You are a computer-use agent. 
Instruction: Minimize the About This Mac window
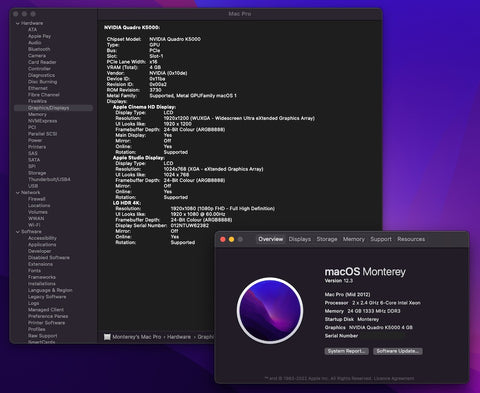231,239
